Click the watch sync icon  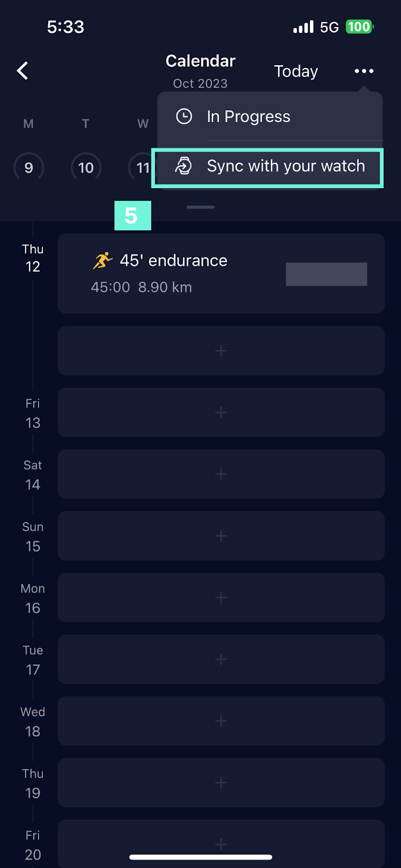point(183,166)
